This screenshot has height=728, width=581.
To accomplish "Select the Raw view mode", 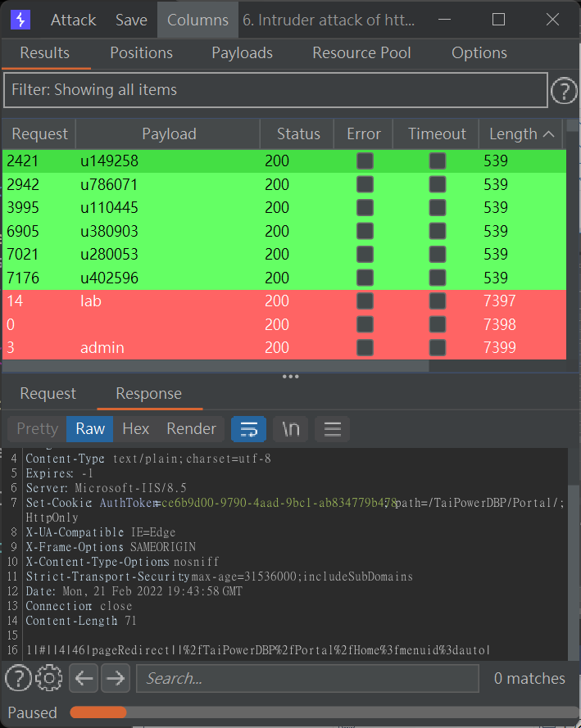I will tap(90, 428).
